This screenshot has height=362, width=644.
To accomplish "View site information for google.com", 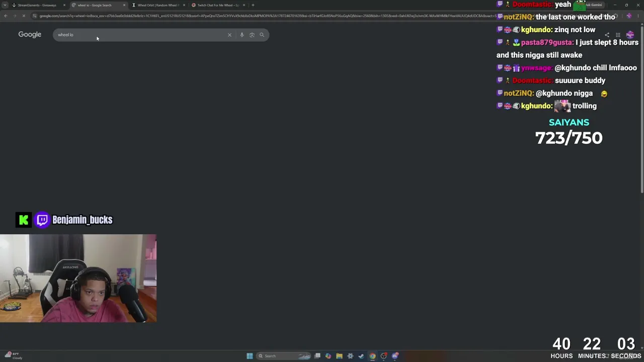I will (x=35, y=16).
